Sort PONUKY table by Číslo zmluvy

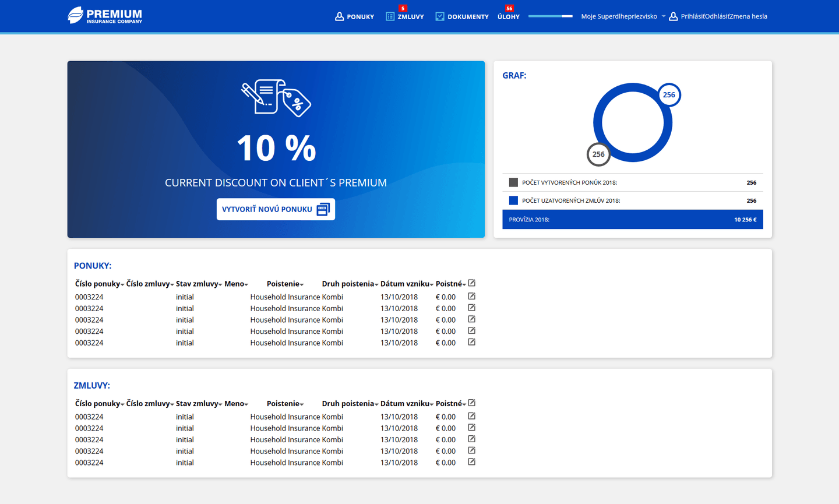[x=150, y=284]
